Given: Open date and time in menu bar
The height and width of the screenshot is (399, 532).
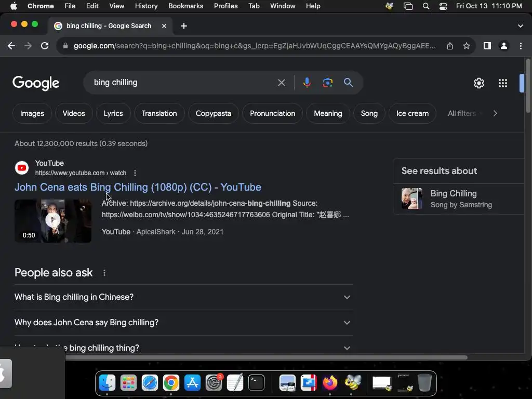Looking at the screenshot, I should [488, 6].
